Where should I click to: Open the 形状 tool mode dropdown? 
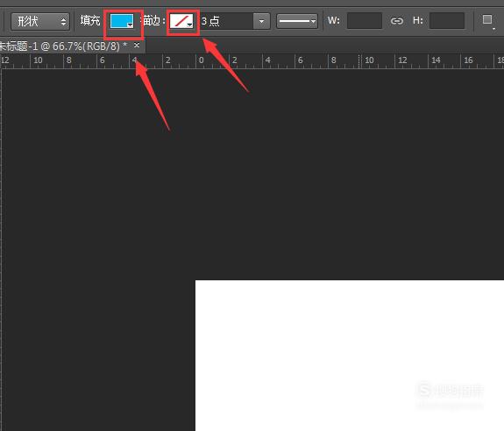pyautogui.click(x=40, y=22)
